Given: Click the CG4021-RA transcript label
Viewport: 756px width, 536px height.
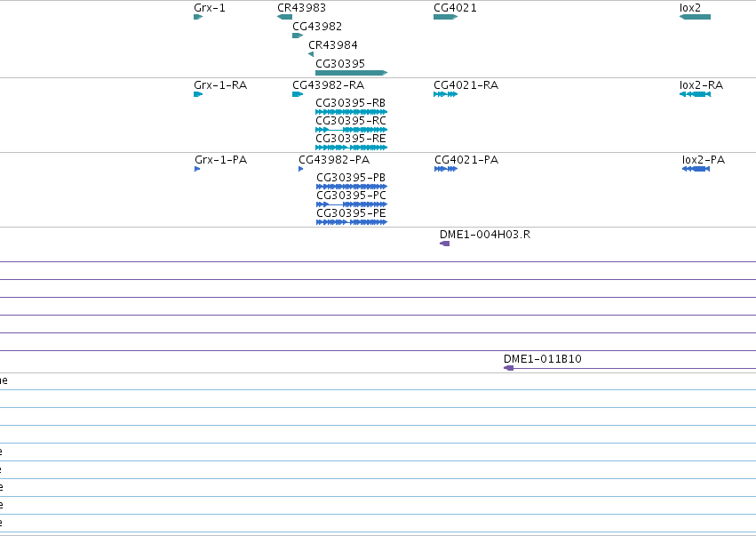Looking at the screenshot, I should click(x=466, y=85).
